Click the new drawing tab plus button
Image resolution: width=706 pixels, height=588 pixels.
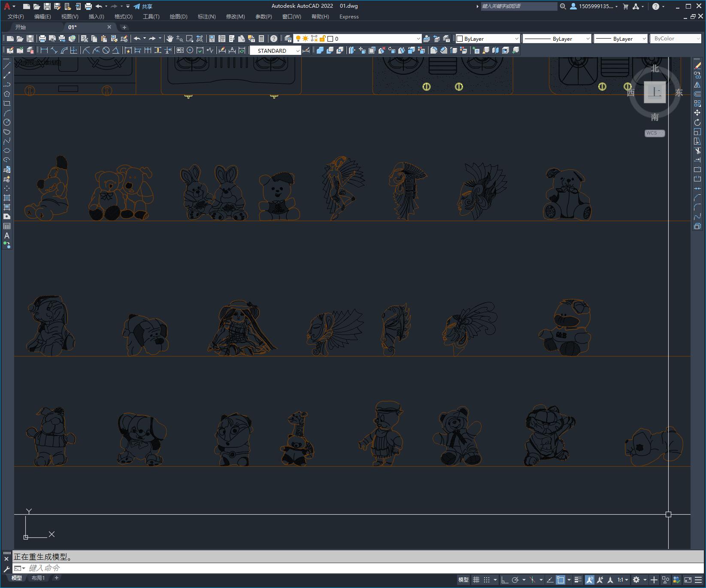[124, 27]
